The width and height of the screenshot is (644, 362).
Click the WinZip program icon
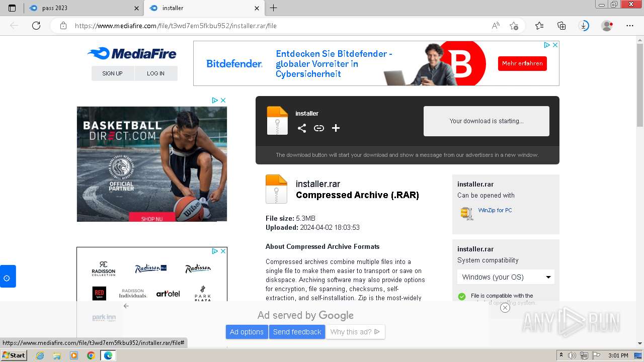point(467,213)
